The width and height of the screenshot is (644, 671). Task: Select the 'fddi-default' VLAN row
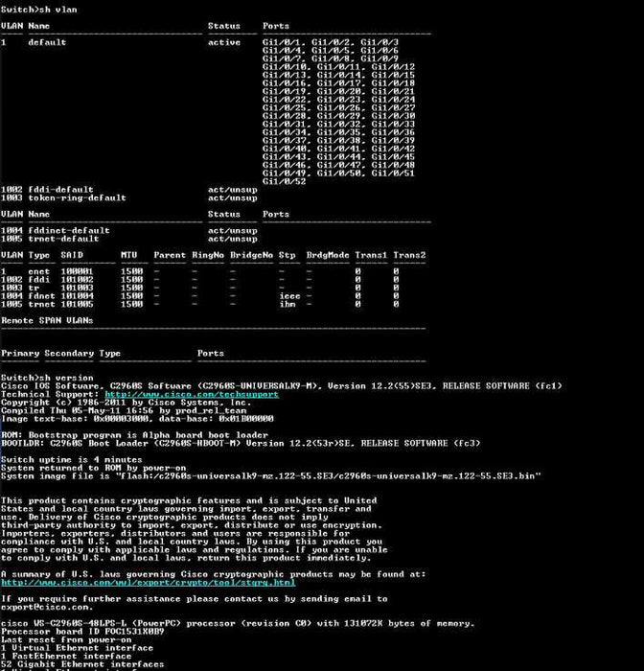pyautogui.click(x=129, y=189)
